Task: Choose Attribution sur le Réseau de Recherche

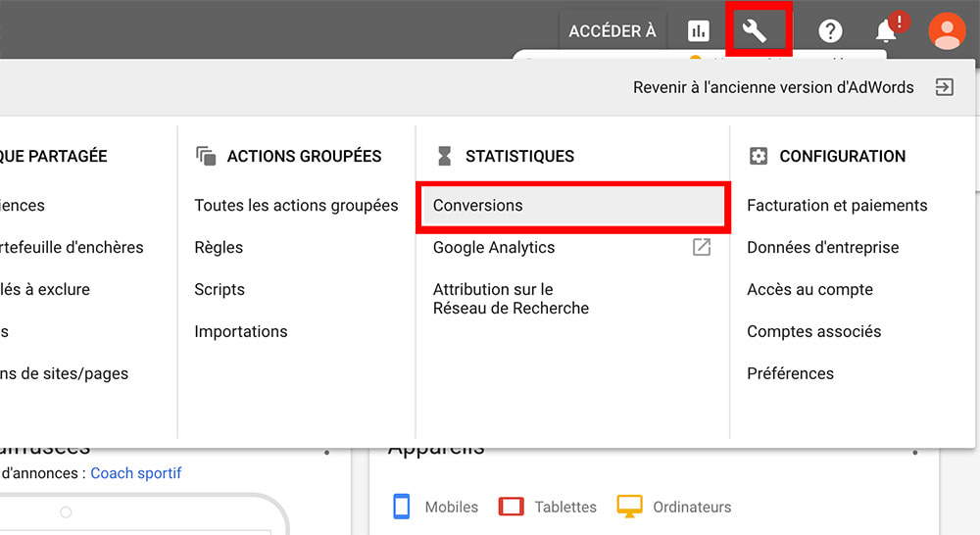Action: tap(511, 299)
